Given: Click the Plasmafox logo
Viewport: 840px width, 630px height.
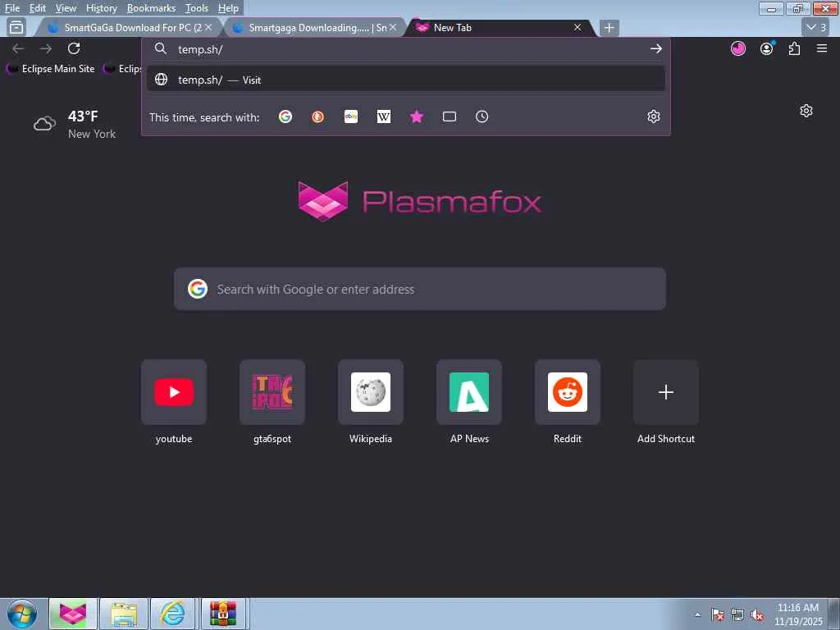Looking at the screenshot, I should pyautogui.click(x=419, y=202).
